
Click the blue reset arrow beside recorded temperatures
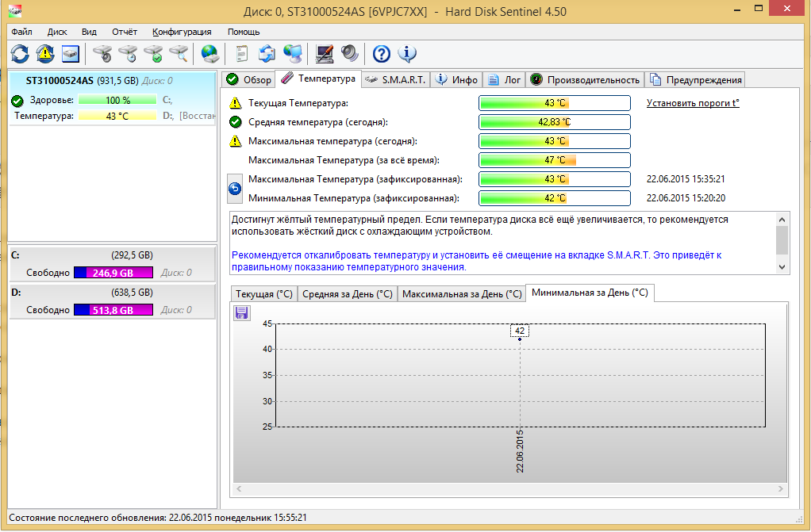[x=235, y=189]
